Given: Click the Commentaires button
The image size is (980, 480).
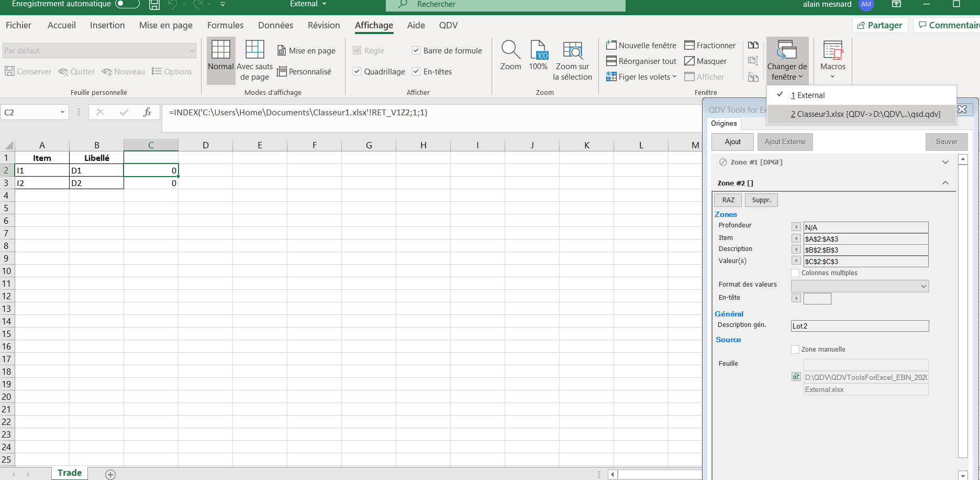Looking at the screenshot, I should (948, 25).
